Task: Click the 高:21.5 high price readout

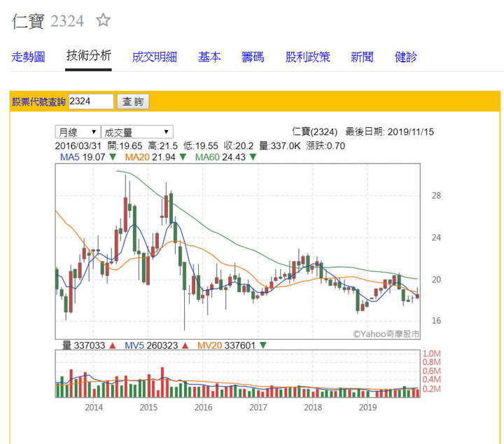Action: (x=162, y=146)
